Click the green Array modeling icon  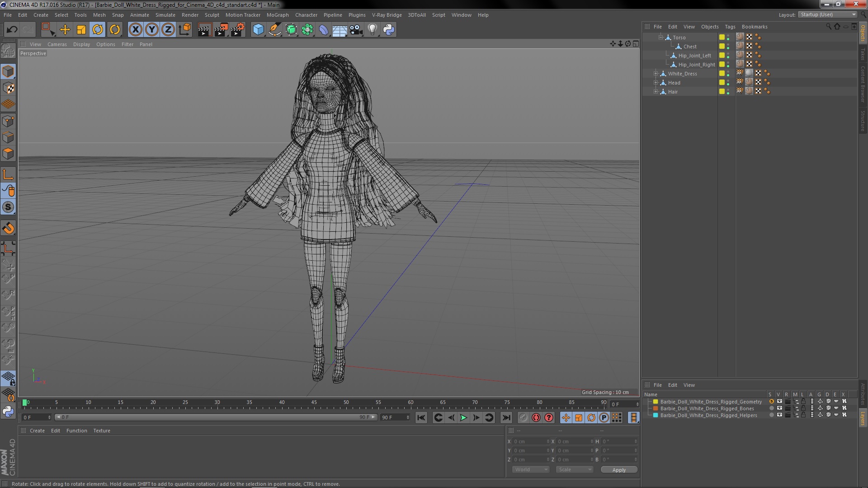tap(307, 30)
